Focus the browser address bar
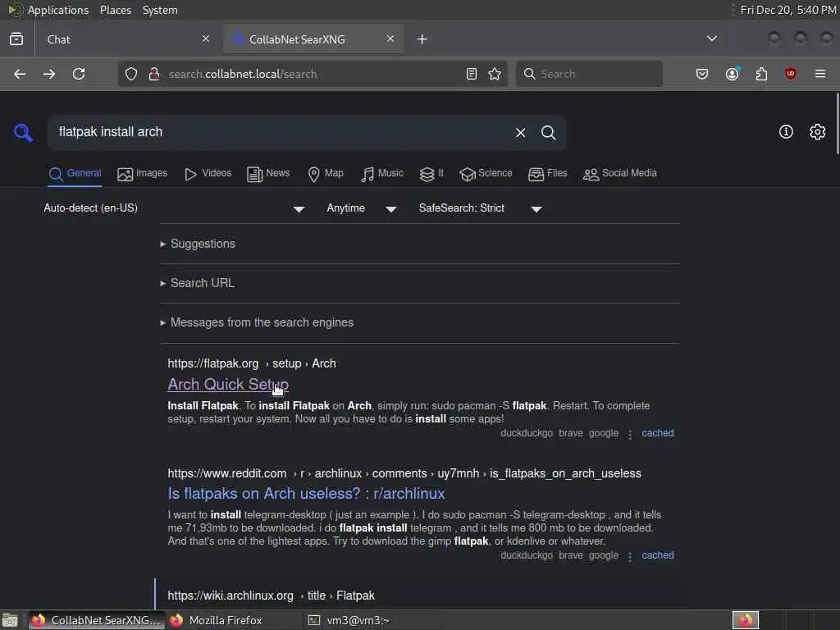This screenshot has width=840, height=630. [x=313, y=74]
